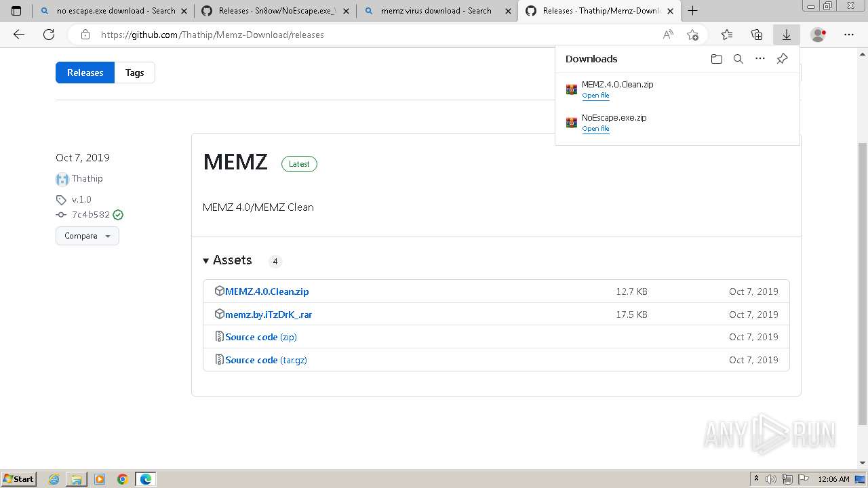The height and width of the screenshot is (488, 868).
Task: Launch Google Chrome from the taskbar
Action: tap(123, 479)
